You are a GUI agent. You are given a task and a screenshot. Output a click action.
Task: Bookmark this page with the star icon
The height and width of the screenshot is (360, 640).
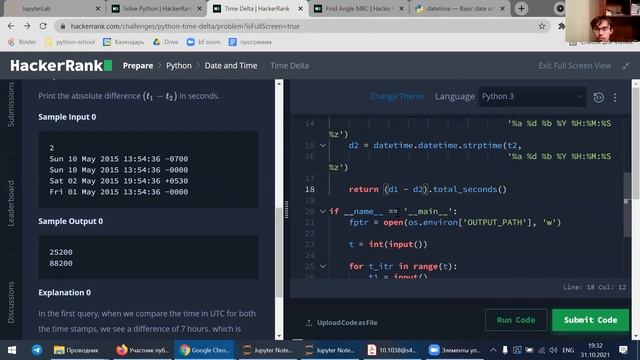542,26
